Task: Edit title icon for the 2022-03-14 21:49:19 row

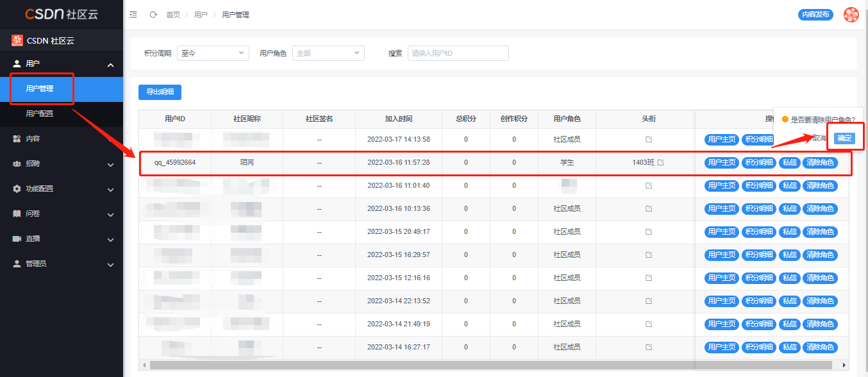Action: coord(649,324)
